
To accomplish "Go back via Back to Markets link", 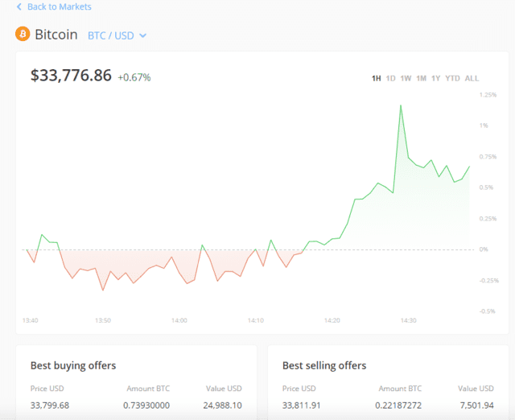I will (x=59, y=6).
